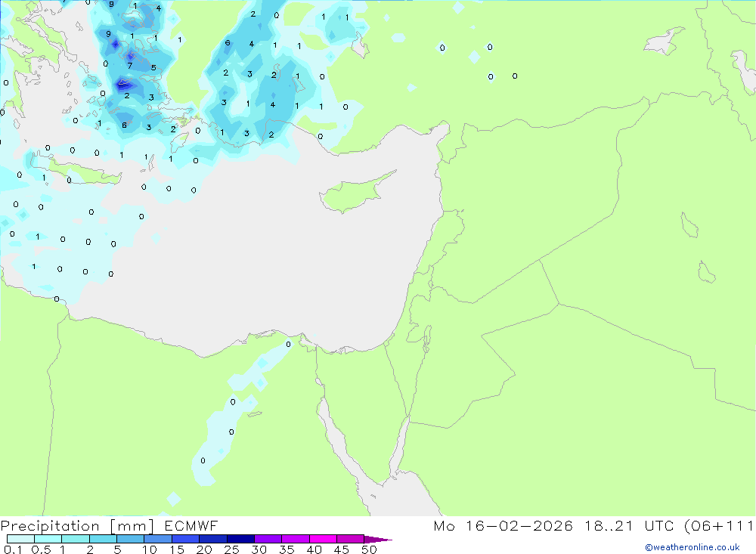The image size is (756, 554).
Task: Click the 1–2 mm legend color swatch
Action: 76,539
